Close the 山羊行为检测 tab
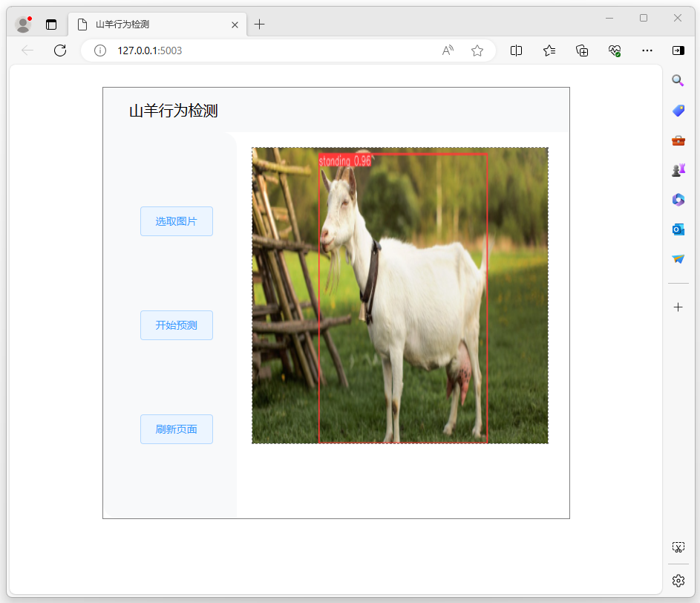700x603 pixels. 235,25
